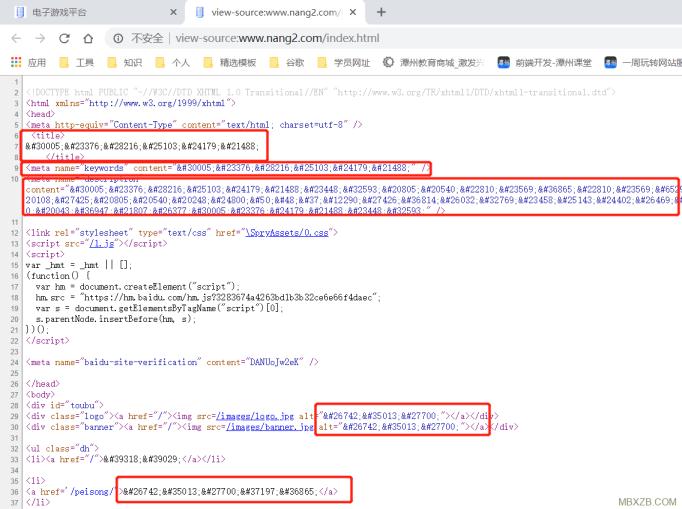The image size is (682, 509).
Task: Click the 不安全 security label
Action: (147, 38)
